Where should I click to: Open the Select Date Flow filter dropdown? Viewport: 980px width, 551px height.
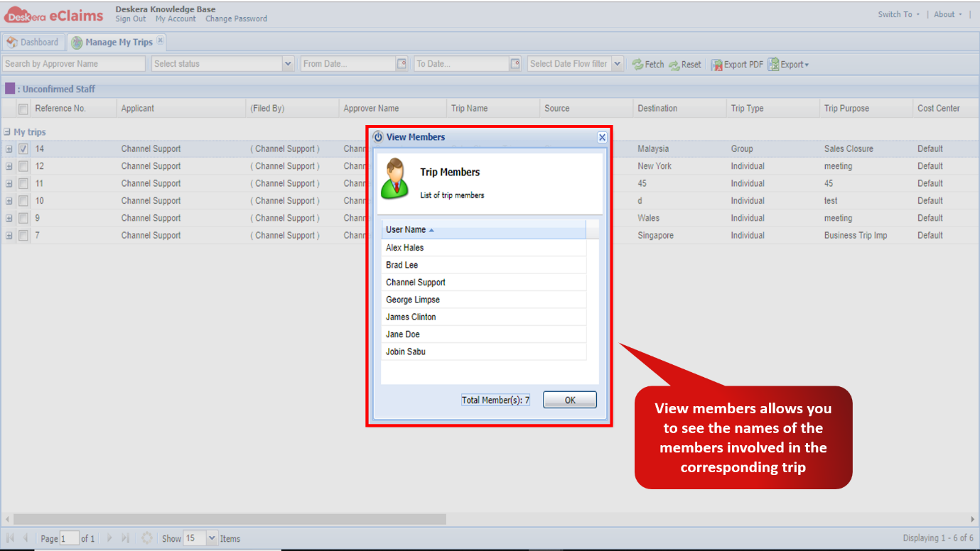617,64
